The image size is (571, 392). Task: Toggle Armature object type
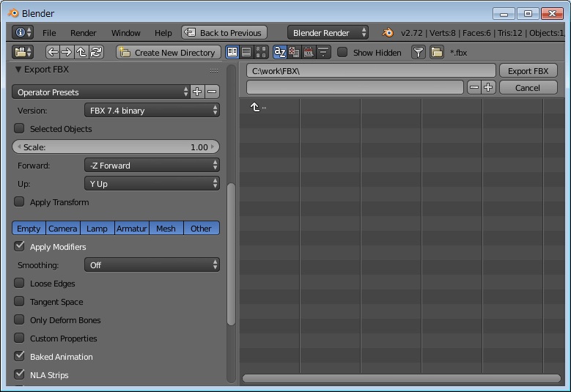[132, 228]
